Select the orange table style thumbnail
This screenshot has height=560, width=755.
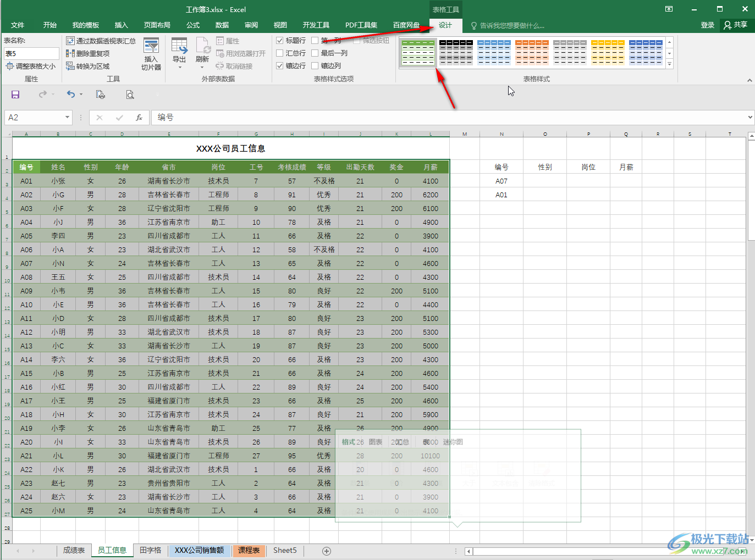[x=532, y=53]
